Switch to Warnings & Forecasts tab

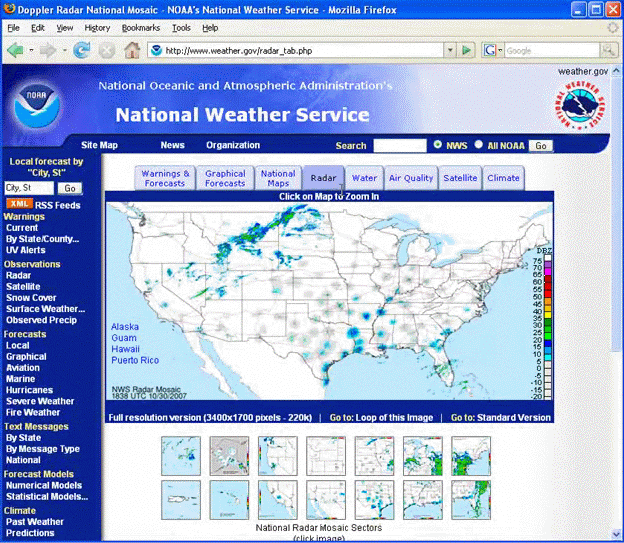[165, 178]
